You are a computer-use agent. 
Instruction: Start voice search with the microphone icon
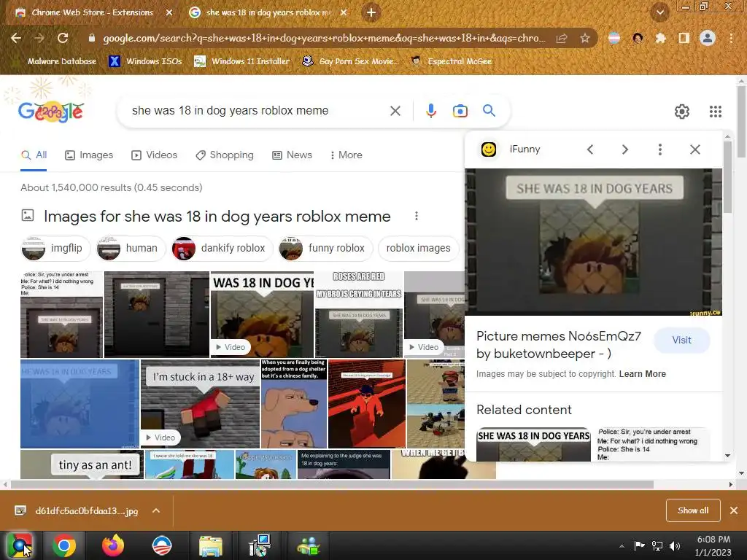(x=430, y=111)
